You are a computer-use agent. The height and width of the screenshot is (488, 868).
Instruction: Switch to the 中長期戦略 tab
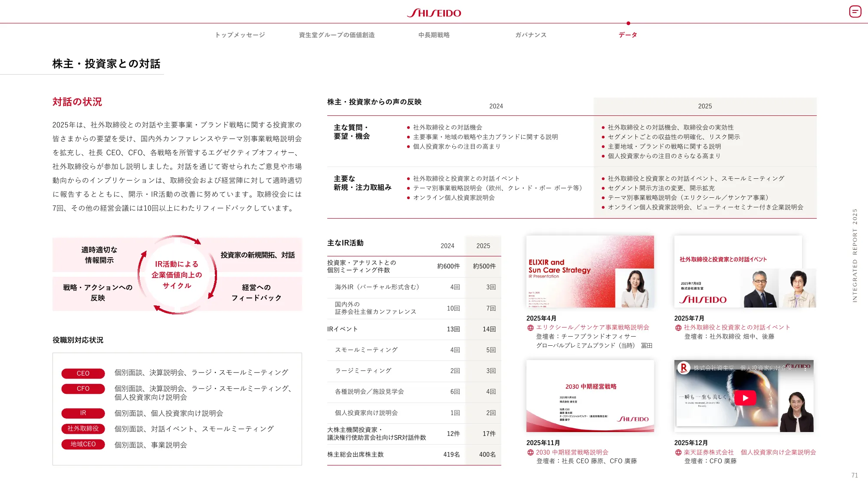[434, 35]
